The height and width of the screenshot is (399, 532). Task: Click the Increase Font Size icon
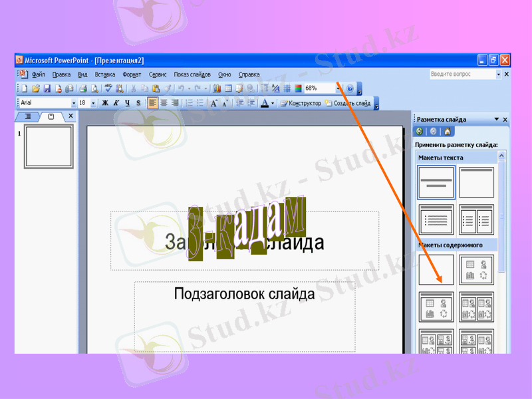coord(214,104)
